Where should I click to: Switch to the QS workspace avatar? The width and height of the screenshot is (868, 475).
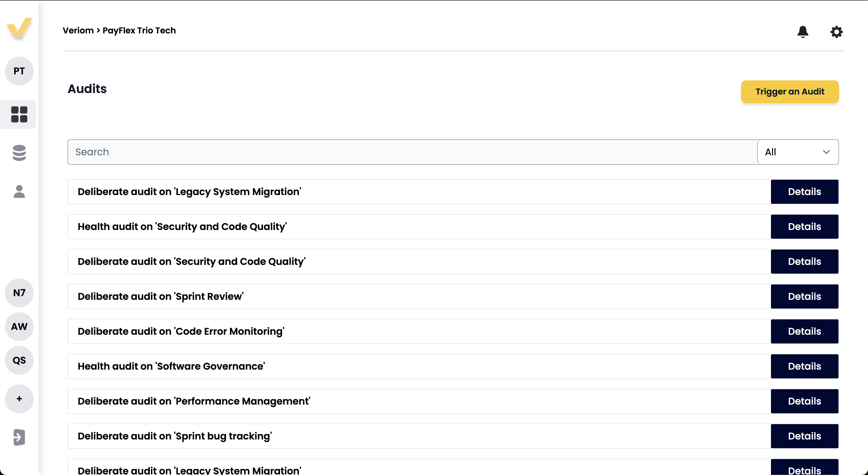tap(19, 360)
